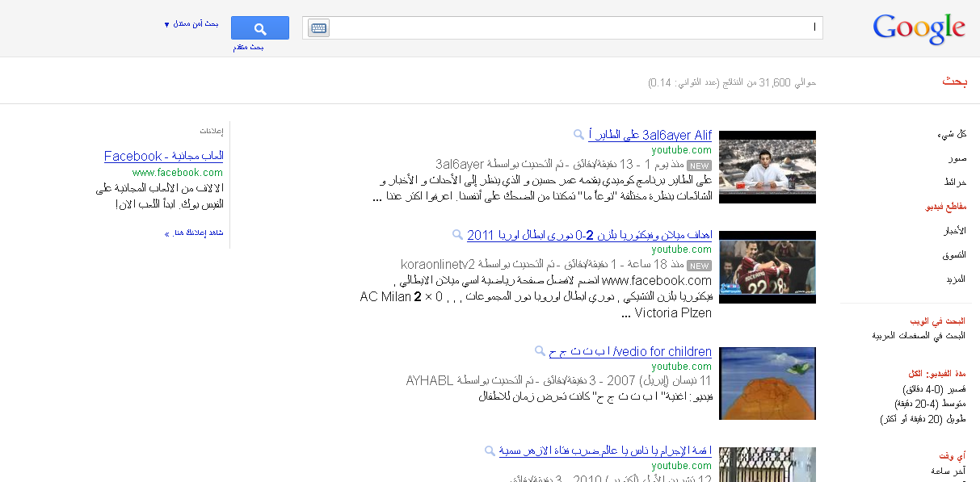The image size is (980, 482).
Task: Expand 'المزيد' more categories
Action: (x=956, y=279)
